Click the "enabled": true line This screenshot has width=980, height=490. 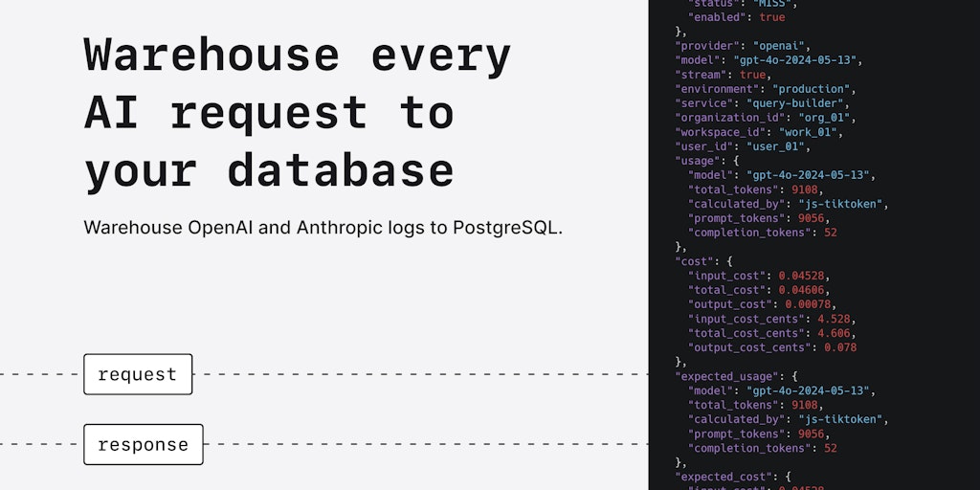pyautogui.click(x=736, y=17)
